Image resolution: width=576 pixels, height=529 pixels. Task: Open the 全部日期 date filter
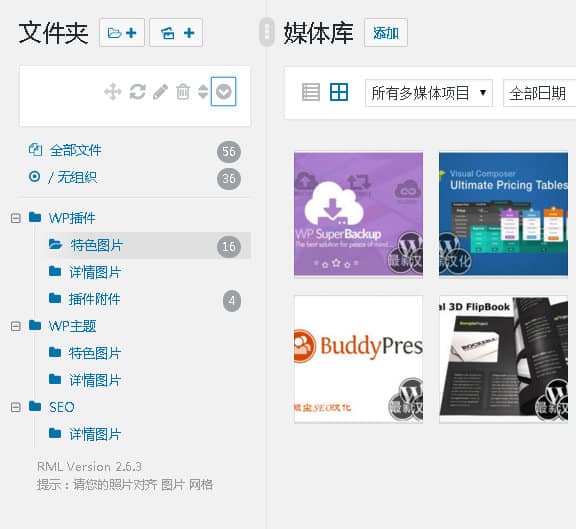539,93
